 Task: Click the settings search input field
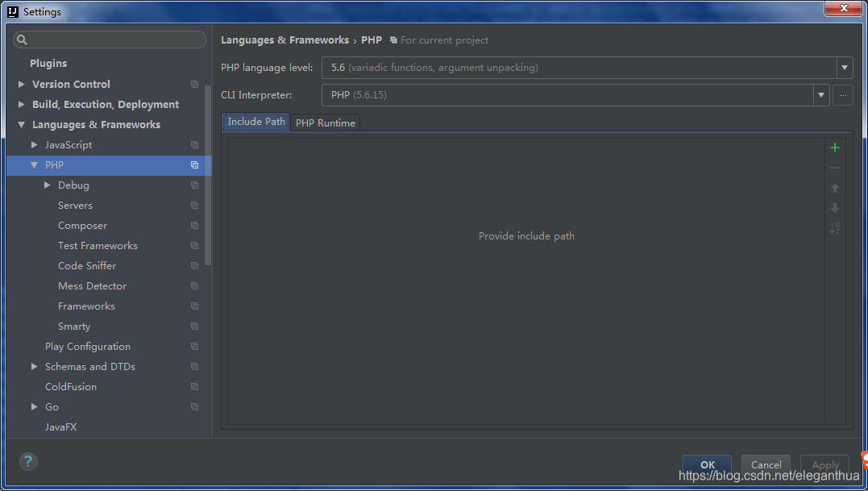109,39
